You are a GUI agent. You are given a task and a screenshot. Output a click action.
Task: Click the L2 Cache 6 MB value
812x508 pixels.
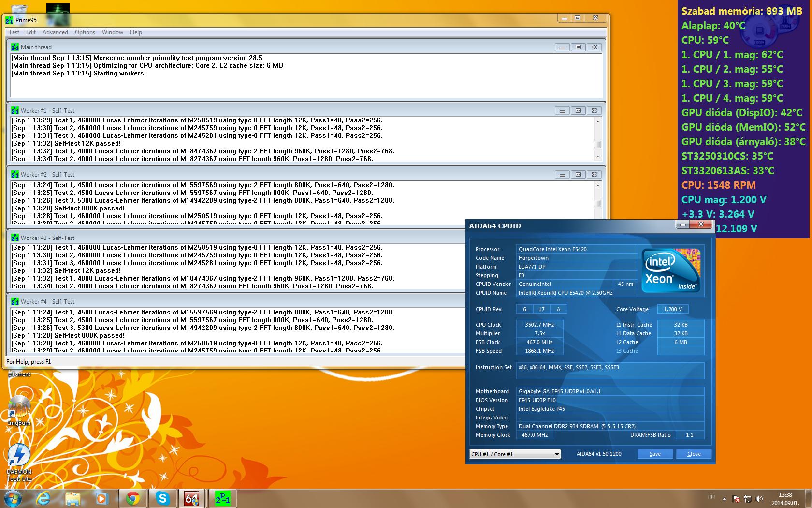[681, 342]
